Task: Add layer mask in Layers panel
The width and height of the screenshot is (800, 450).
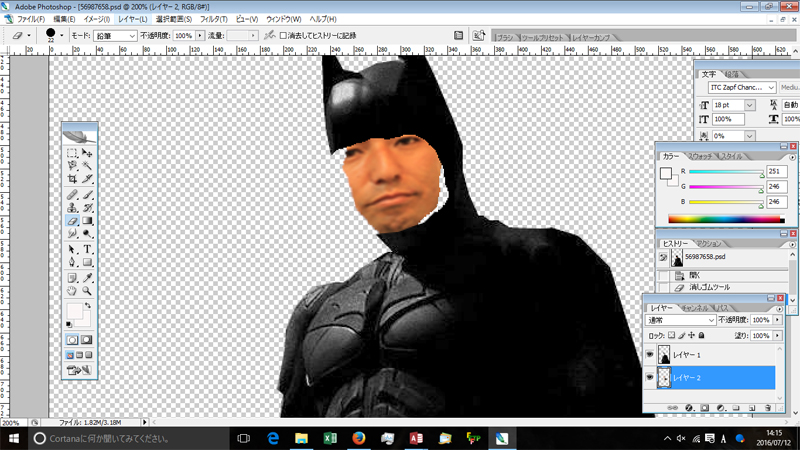Action: [705, 408]
